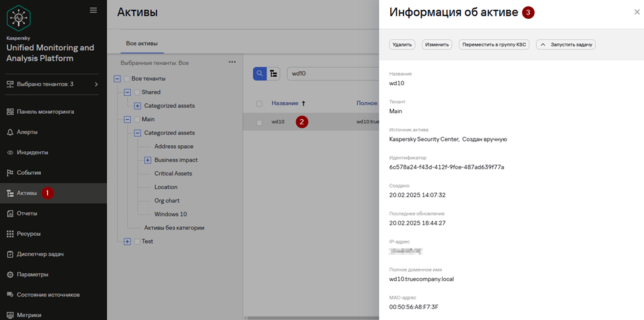Click the created date 20.02.2025 14:07:32
This screenshot has height=320, width=644.
click(x=417, y=195)
